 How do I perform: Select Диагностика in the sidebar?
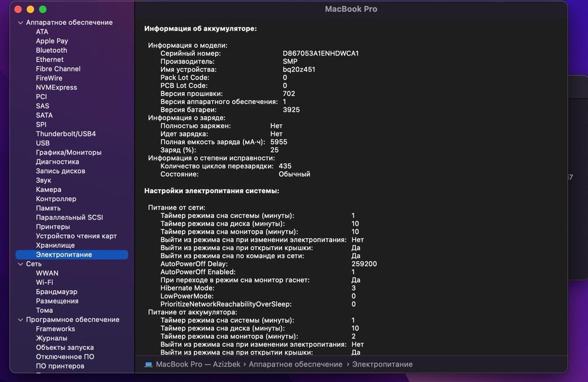point(58,162)
